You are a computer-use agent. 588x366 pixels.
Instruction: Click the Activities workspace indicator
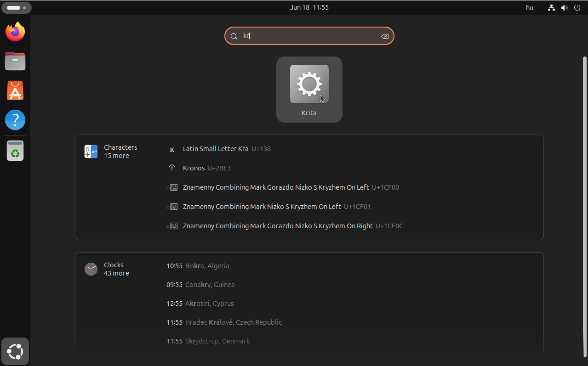pyautogui.click(x=16, y=8)
